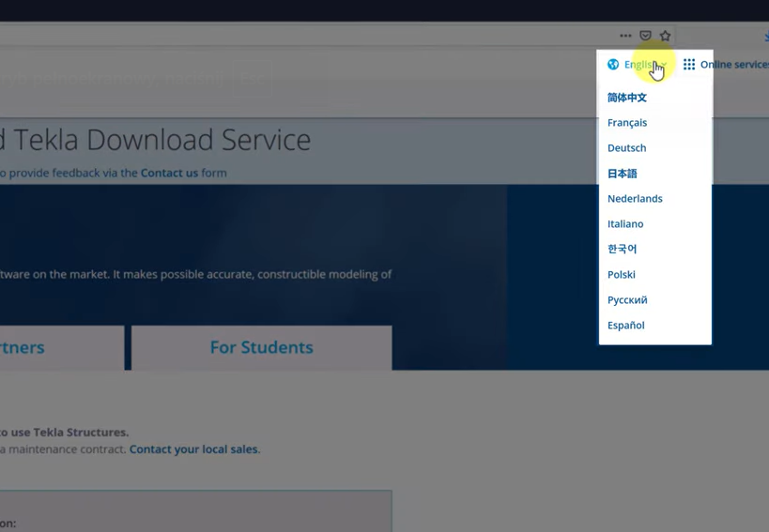Switch site language to Nederlands
Screen dimensions: 769x532
pos(635,199)
